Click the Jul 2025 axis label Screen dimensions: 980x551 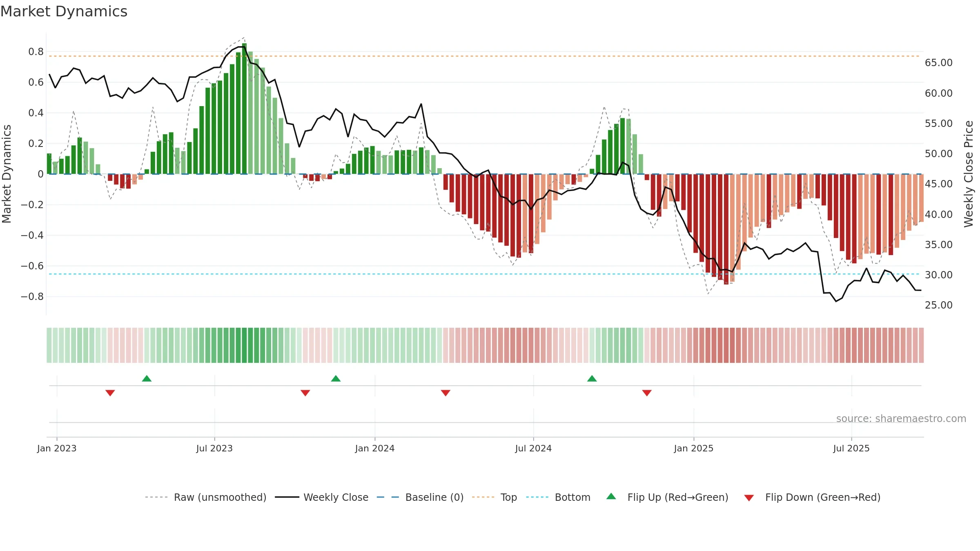click(851, 448)
